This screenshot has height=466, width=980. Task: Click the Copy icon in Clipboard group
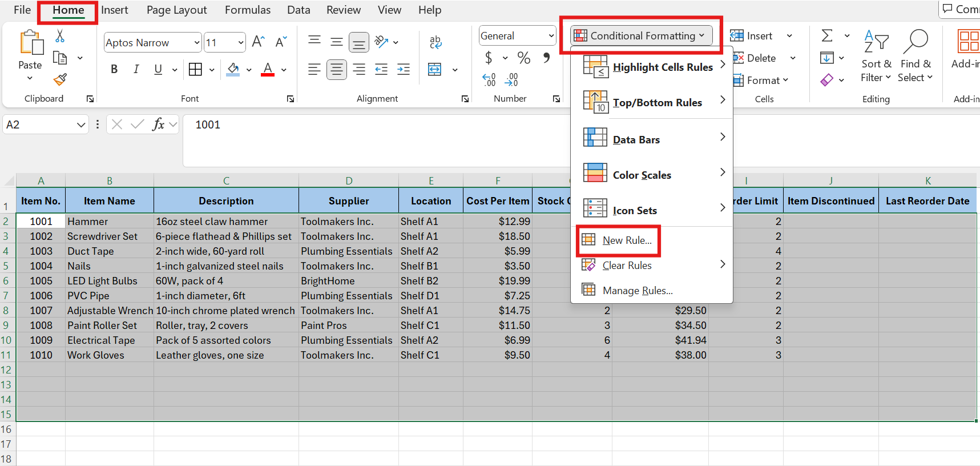[x=60, y=58]
